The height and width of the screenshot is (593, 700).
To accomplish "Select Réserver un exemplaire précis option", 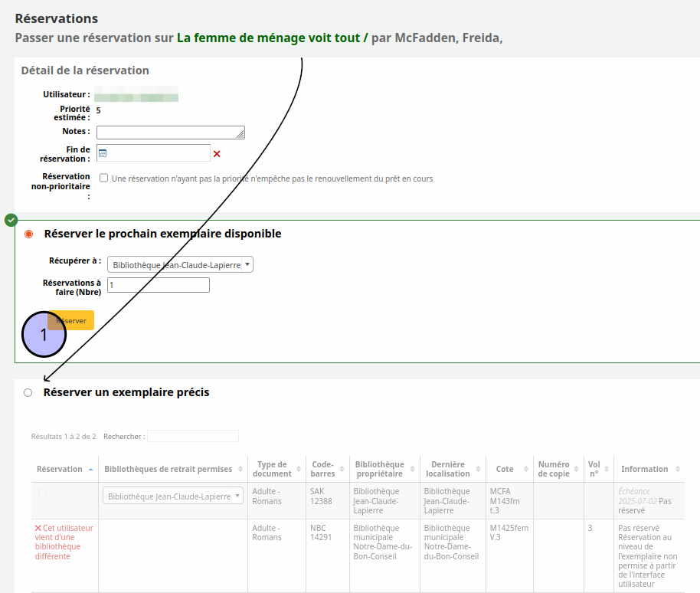I will coord(28,392).
